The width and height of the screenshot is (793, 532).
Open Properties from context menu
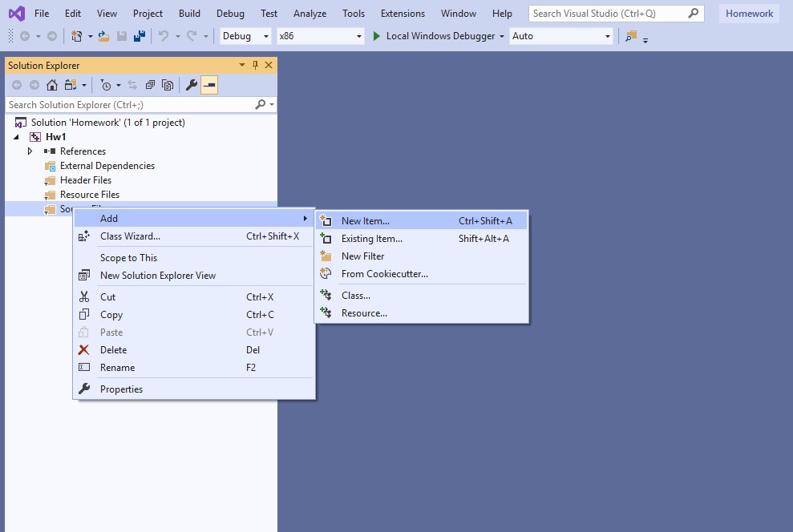[x=194, y=389]
